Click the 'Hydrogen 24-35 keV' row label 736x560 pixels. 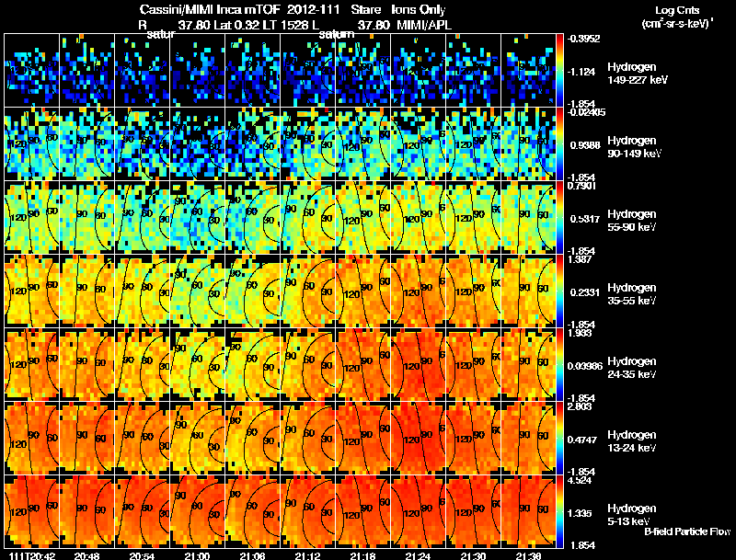(x=631, y=368)
